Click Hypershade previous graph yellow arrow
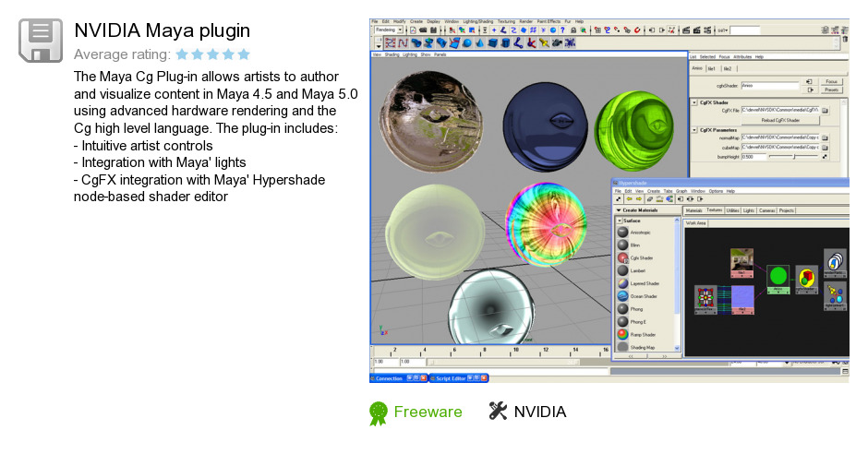 (629, 199)
